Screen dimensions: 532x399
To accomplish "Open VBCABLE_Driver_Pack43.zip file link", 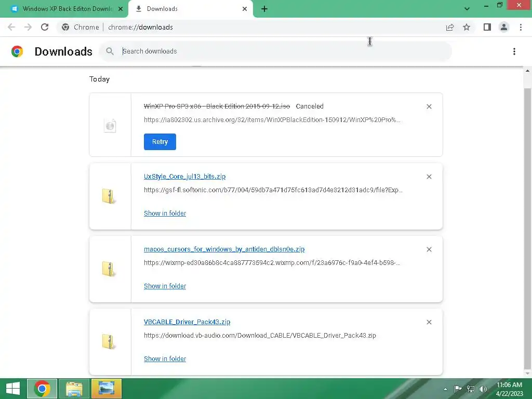I will click(187, 322).
